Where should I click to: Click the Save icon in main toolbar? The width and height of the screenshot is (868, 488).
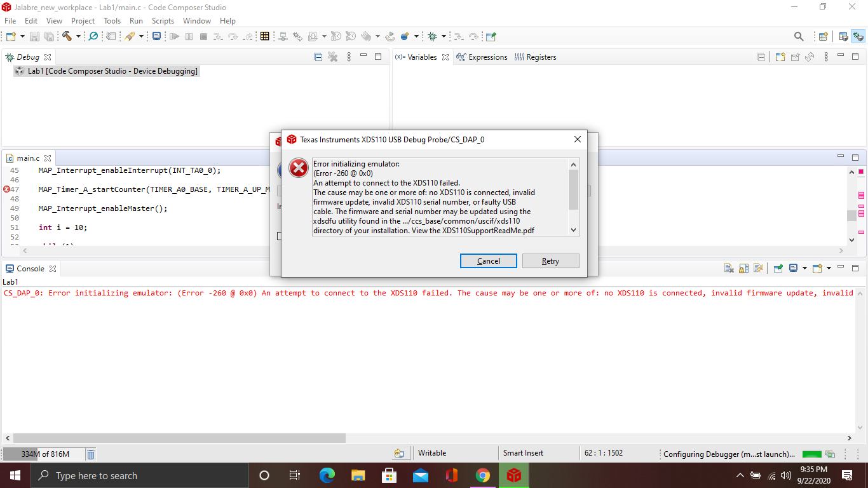[34, 36]
